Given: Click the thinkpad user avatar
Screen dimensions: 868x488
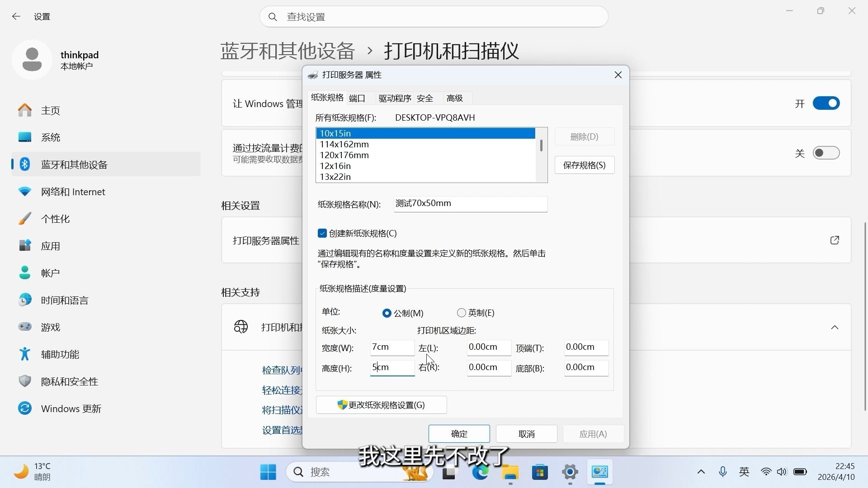Looking at the screenshot, I should click(x=32, y=60).
